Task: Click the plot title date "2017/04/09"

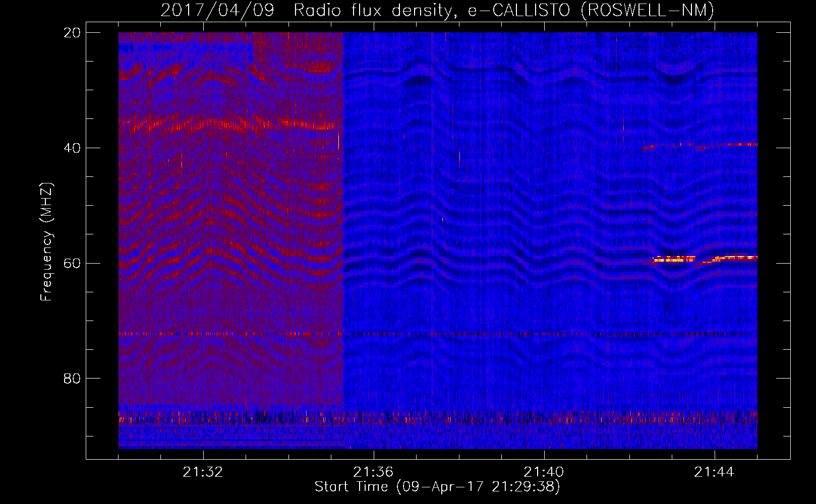Action: point(217,10)
